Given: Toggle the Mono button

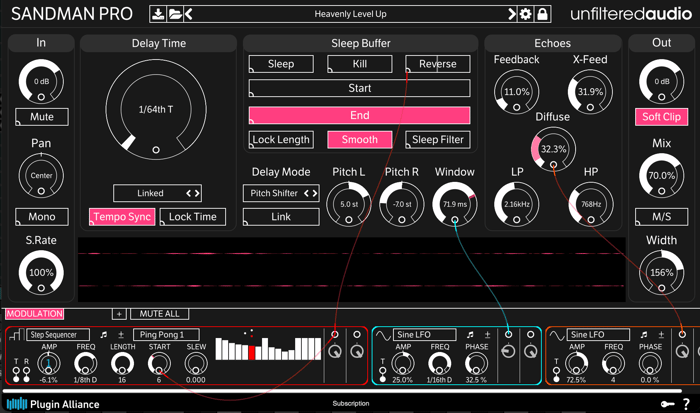Looking at the screenshot, I should point(42,217).
